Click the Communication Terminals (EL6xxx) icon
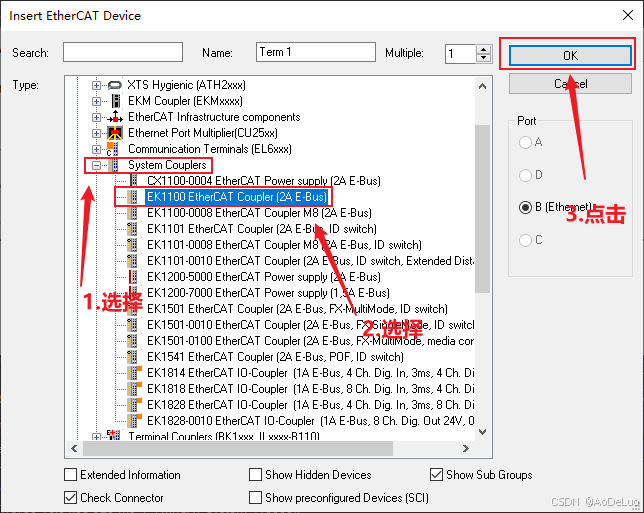Screen dimensions: 644x513 (113, 149)
